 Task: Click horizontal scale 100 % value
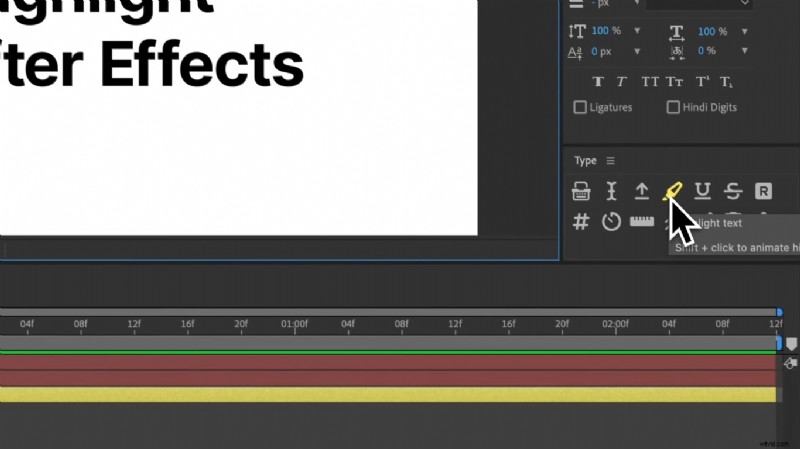[x=712, y=32]
